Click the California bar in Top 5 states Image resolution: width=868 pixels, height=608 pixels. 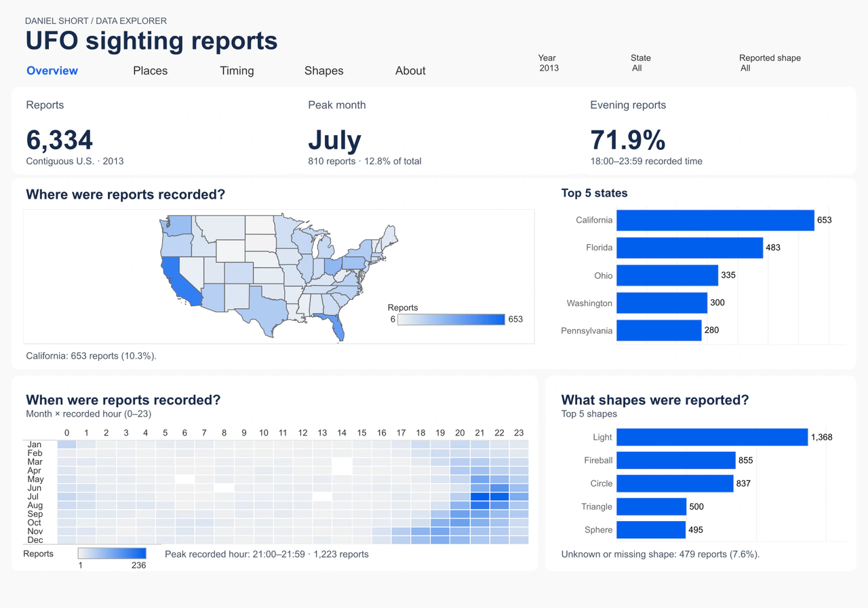click(x=715, y=220)
